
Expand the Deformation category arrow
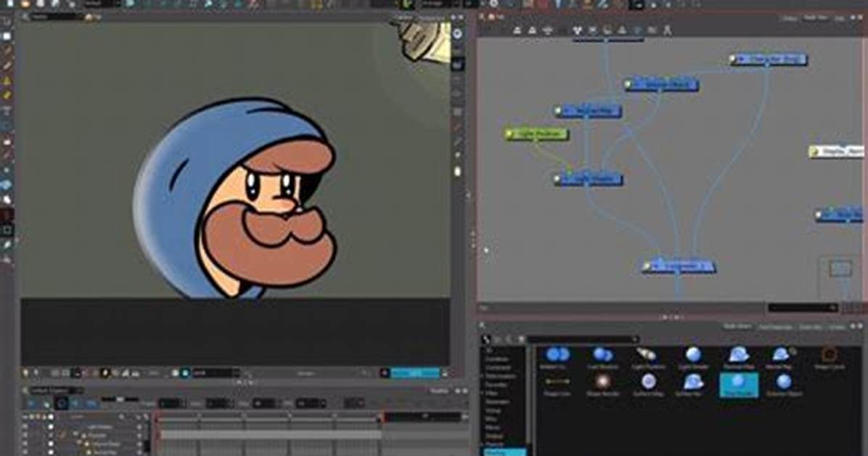tap(482, 376)
